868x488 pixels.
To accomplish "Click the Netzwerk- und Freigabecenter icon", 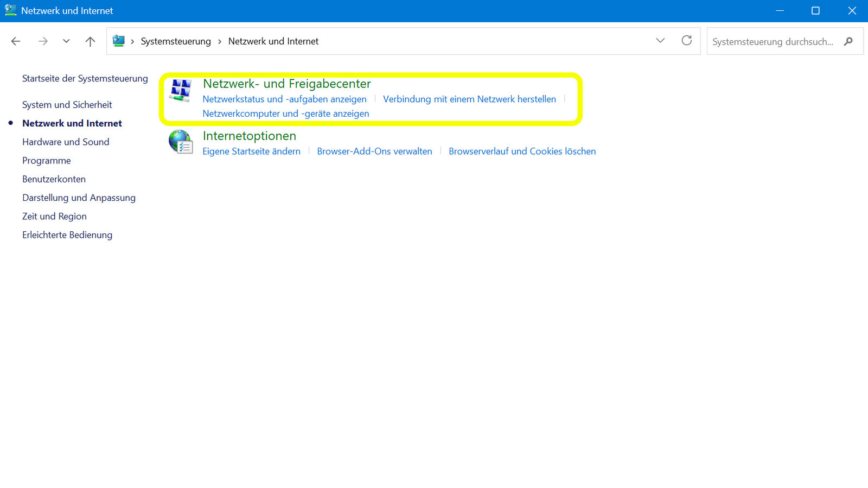I will [180, 90].
